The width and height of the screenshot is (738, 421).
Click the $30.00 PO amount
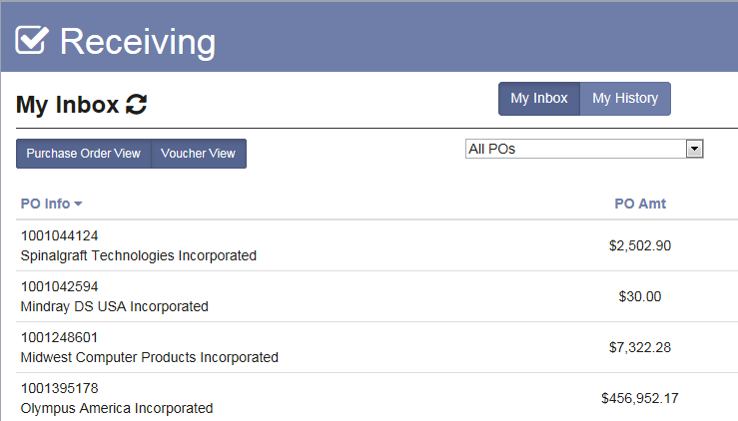(640, 297)
